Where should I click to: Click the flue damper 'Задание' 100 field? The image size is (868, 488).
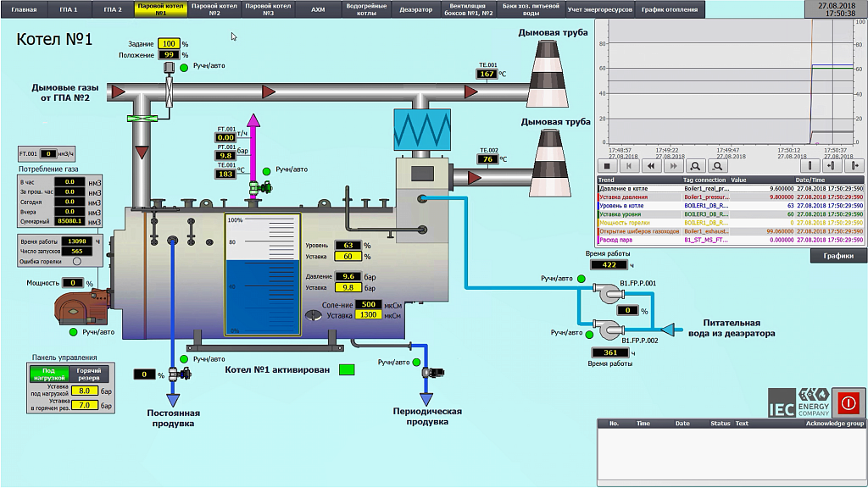point(168,43)
